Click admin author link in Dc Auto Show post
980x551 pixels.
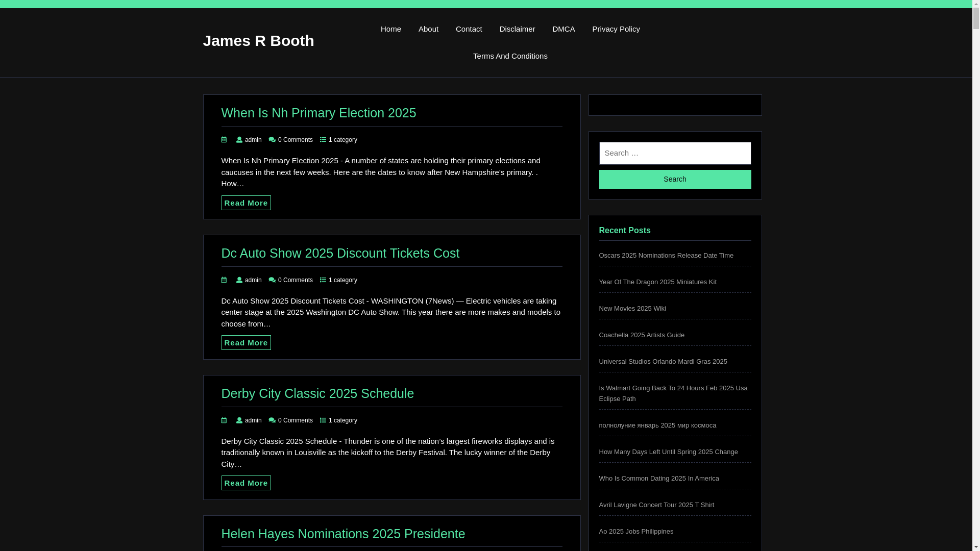click(x=253, y=280)
